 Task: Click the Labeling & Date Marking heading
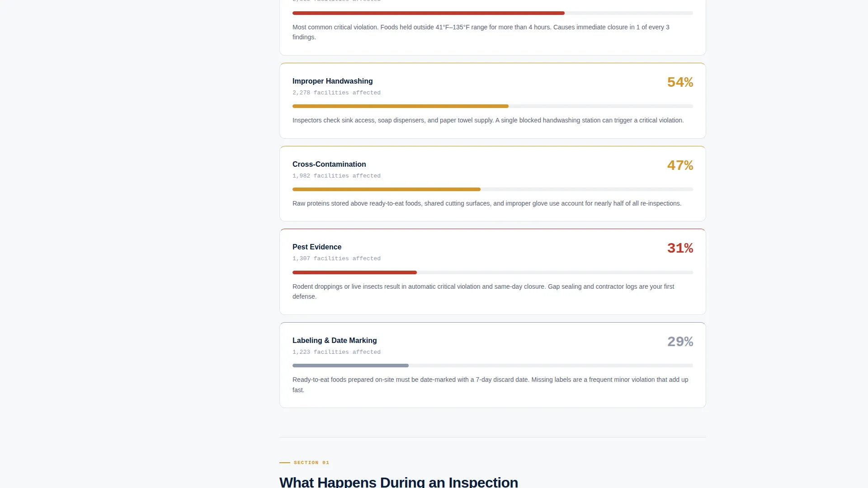[x=335, y=341]
